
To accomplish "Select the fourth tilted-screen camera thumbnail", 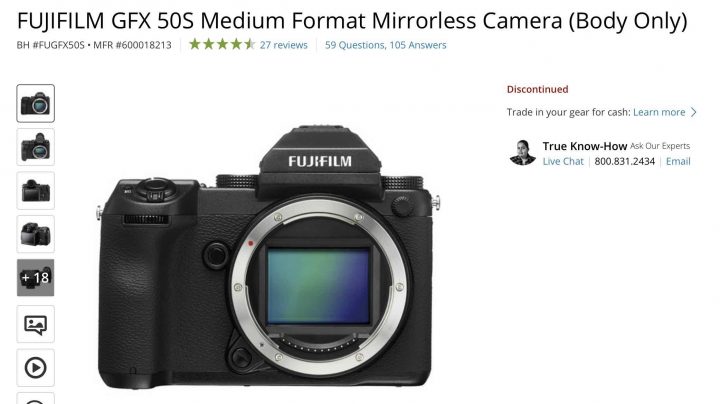I will coord(35,234).
